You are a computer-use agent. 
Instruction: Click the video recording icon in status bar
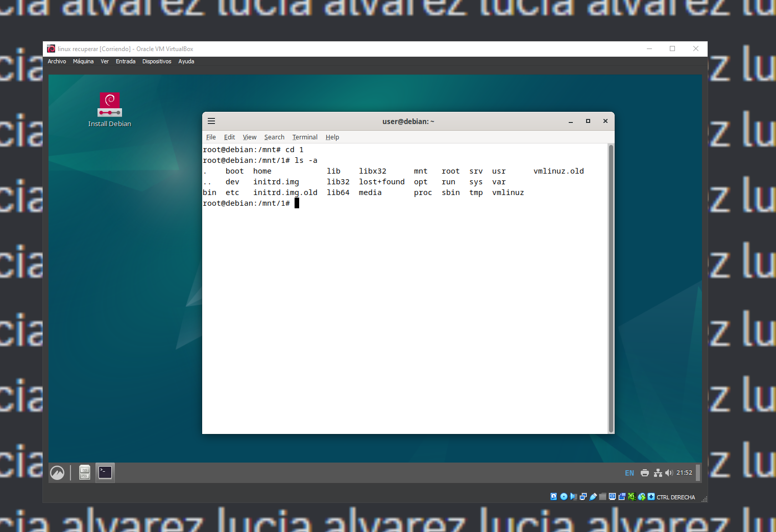click(622, 496)
